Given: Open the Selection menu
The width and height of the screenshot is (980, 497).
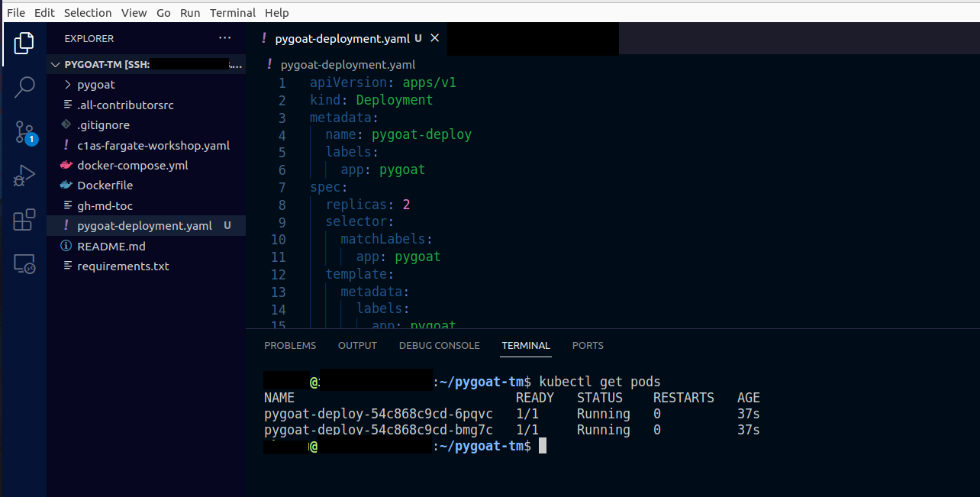Looking at the screenshot, I should (x=88, y=12).
